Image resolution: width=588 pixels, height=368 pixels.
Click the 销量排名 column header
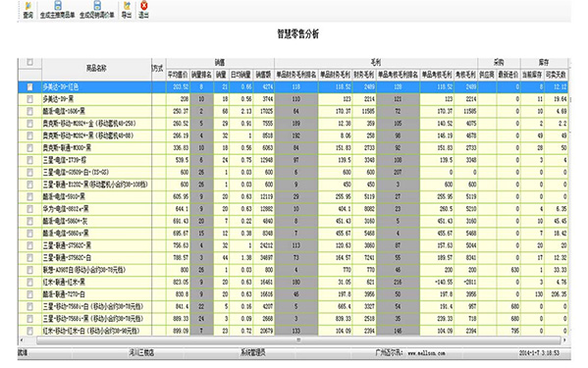(202, 75)
